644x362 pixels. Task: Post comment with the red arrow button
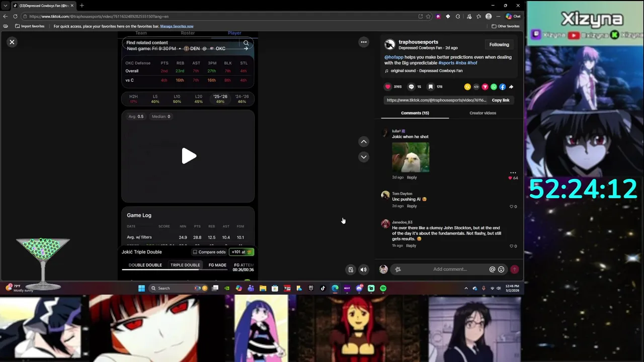[514, 269]
